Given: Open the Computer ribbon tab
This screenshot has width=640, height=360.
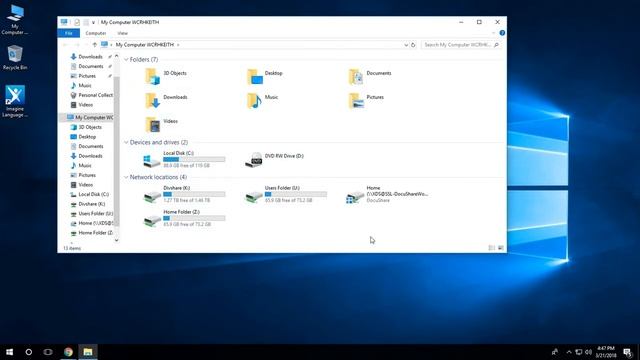Looking at the screenshot, I should tap(96, 33).
